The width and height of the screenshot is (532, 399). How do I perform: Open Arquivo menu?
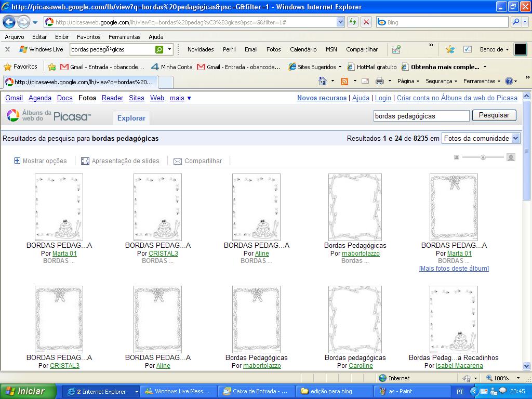pyautogui.click(x=14, y=37)
